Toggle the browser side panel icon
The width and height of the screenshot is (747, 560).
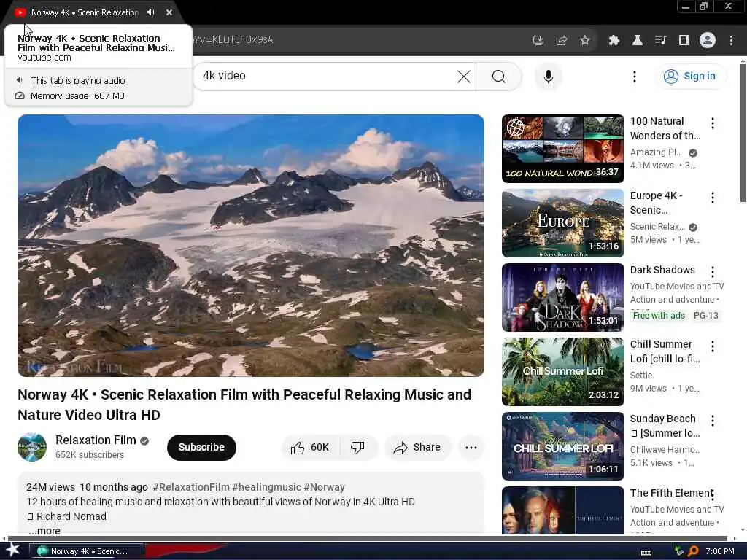click(684, 41)
